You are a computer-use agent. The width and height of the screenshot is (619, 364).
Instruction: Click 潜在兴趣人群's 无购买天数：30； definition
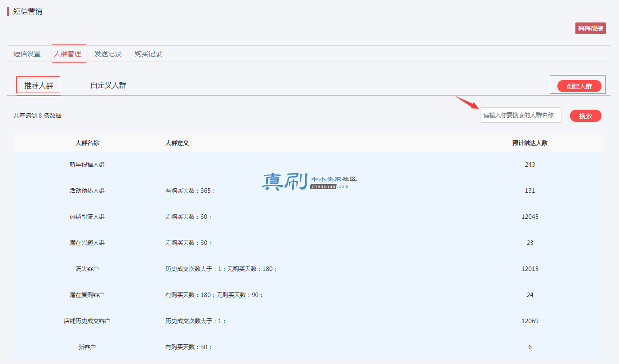click(x=189, y=243)
